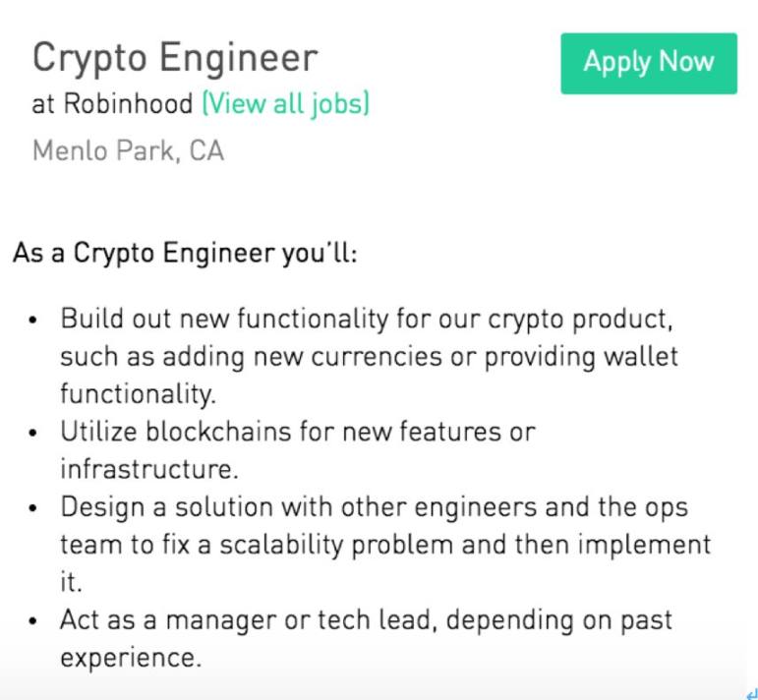Click the word "experience" in the last bullet

coord(130,657)
